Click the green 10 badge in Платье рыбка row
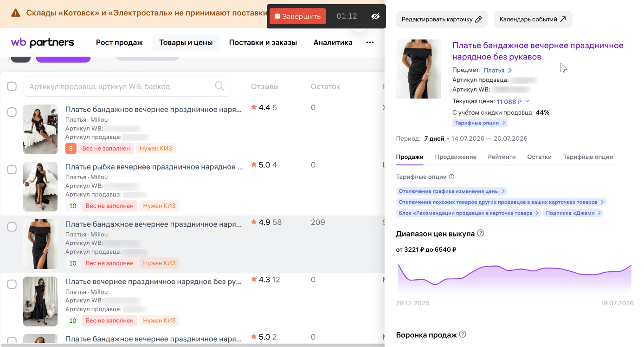The image size is (644, 347). (x=72, y=206)
